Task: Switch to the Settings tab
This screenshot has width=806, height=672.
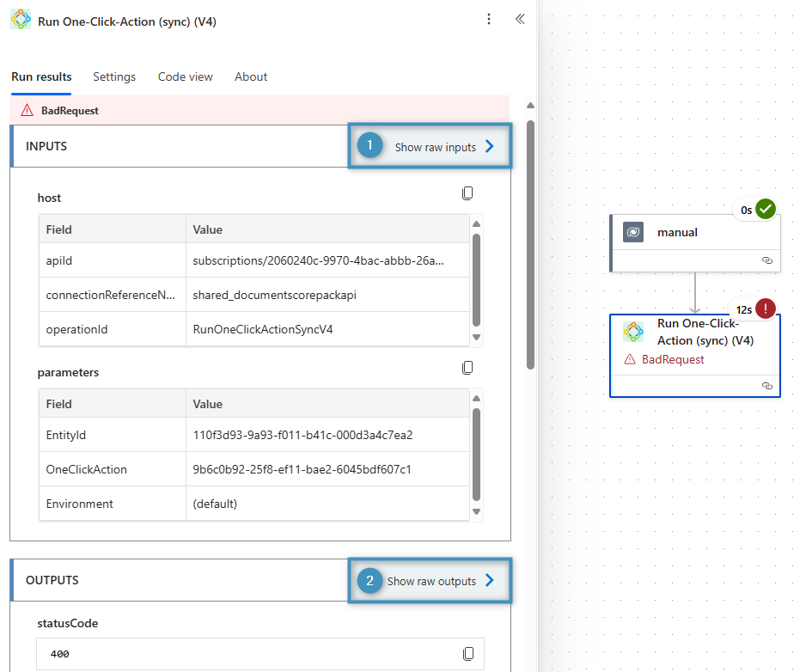Action: tap(114, 76)
